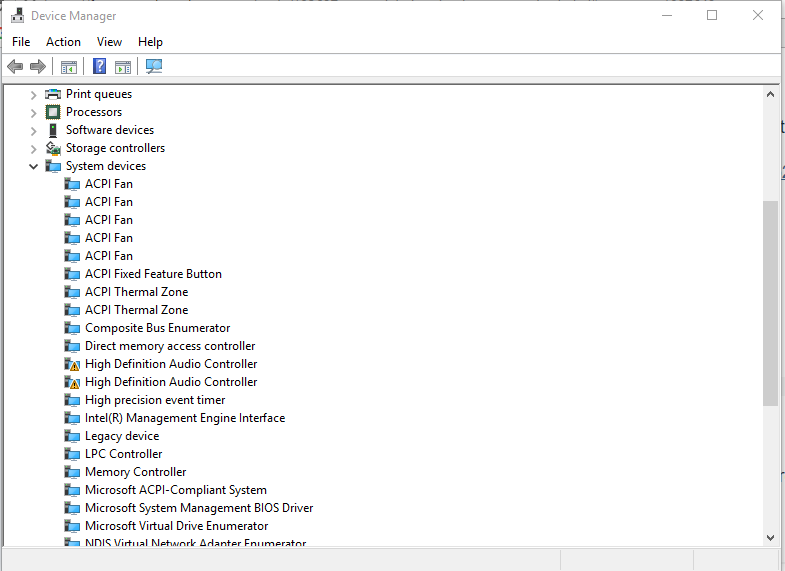Click the LPC Controller icon
785x571 pixels.
72,454
